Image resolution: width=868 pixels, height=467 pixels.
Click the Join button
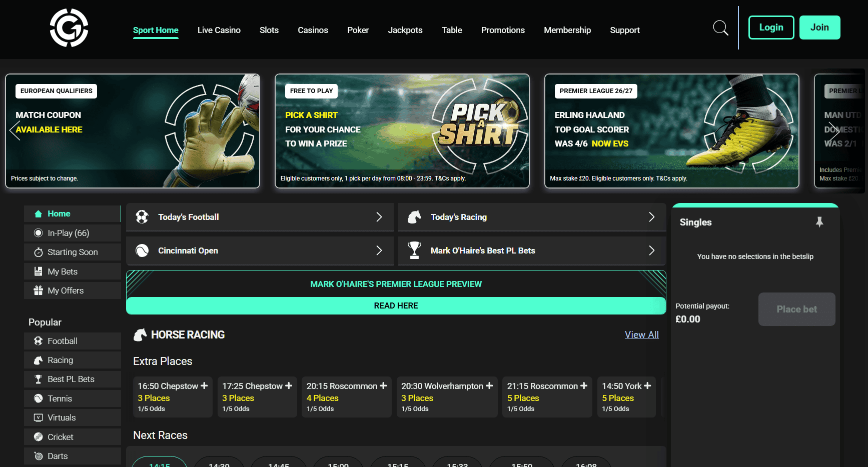[820, 27]
